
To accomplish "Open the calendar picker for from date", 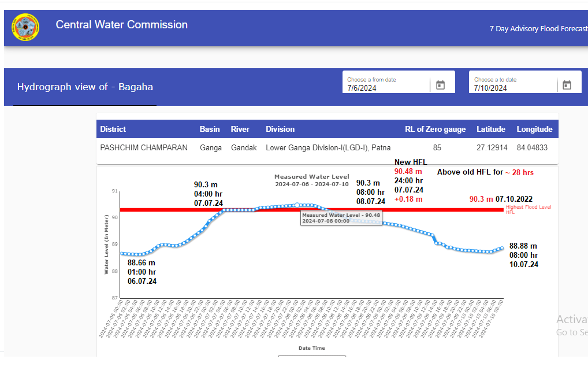I will point(440,85).
